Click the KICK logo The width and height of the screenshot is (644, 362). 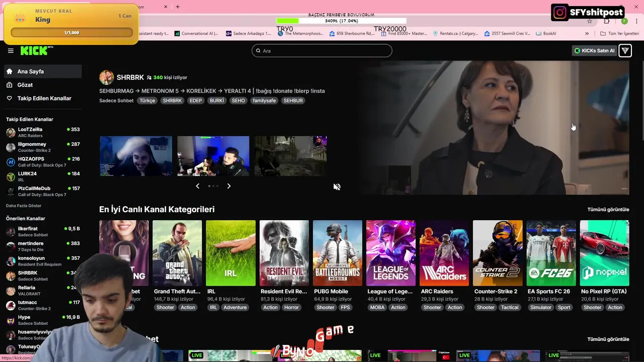[x=36, y=50]
